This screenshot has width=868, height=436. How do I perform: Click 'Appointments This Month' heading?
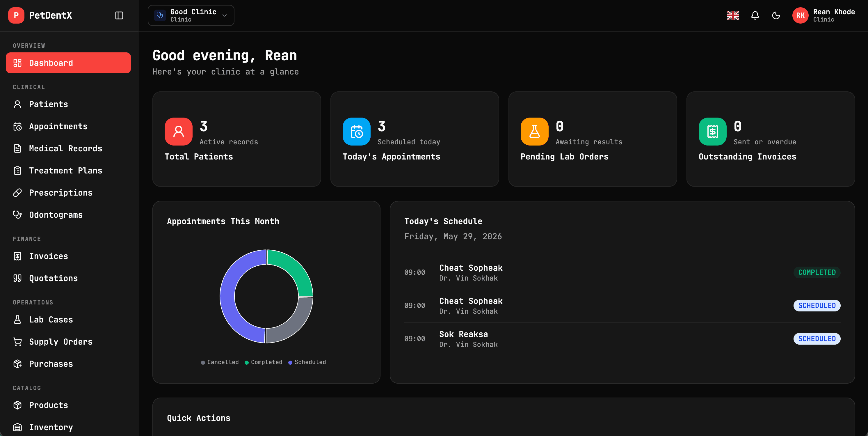coord(223,221)
